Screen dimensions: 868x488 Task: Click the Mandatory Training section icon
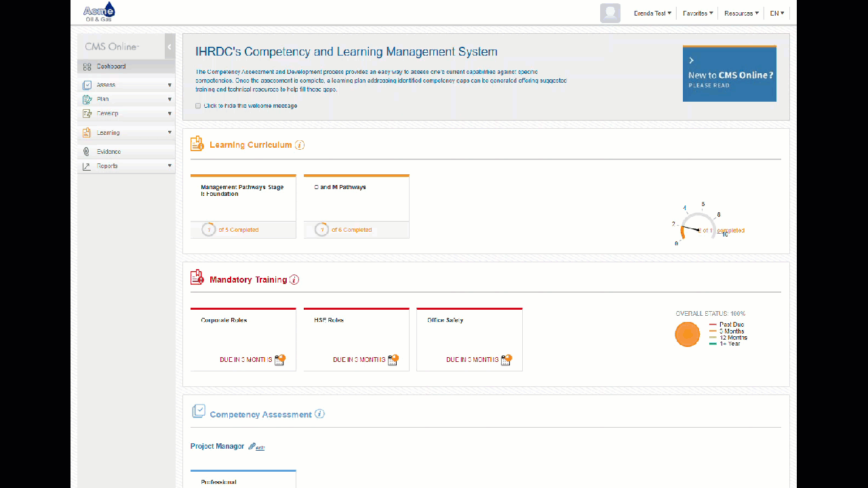[x=197, y=277]
